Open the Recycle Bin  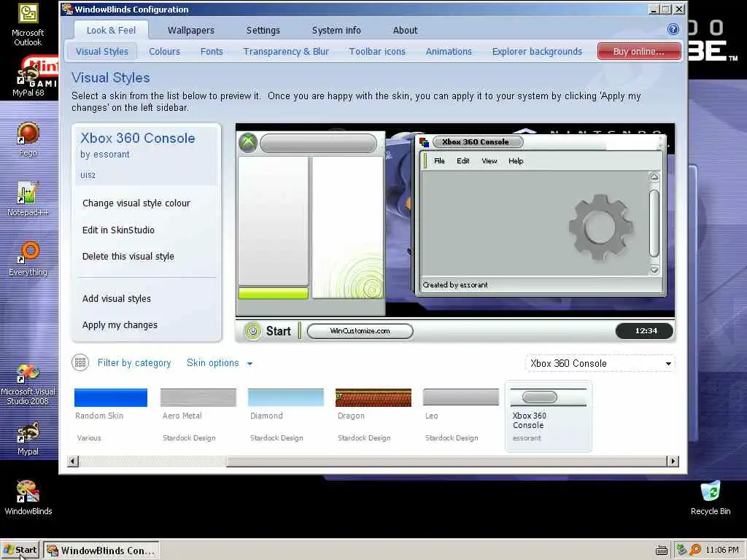pyautogui.click(x=711, y=497)
